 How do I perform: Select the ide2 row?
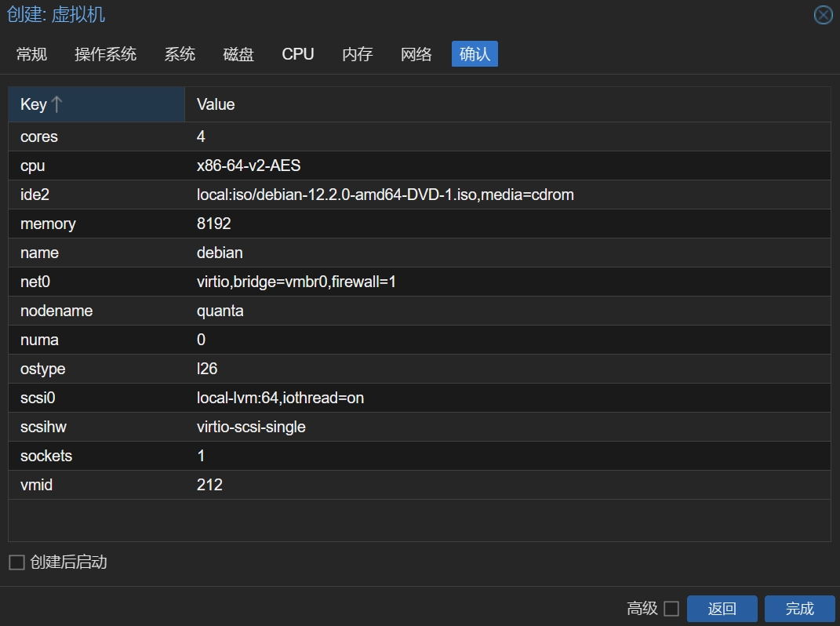tap(420, 195)
